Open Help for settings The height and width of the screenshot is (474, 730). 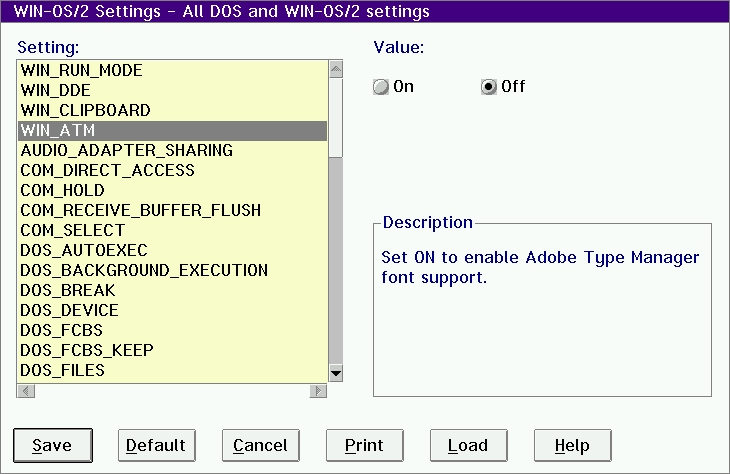pyautogui.click(x=573, y=446)
